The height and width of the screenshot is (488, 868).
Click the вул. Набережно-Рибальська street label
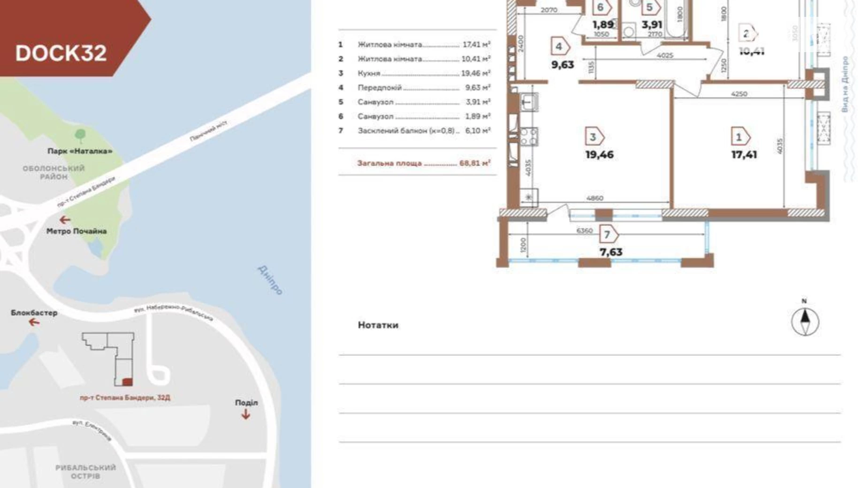tap(174, 313)
